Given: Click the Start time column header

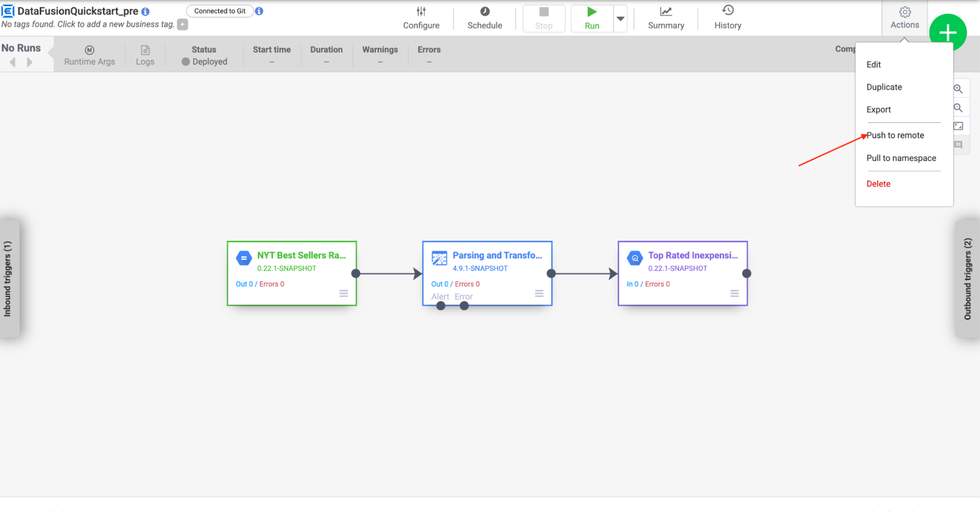Looking at the screenshot, I should pyautogui.click(x=271, y=50).
